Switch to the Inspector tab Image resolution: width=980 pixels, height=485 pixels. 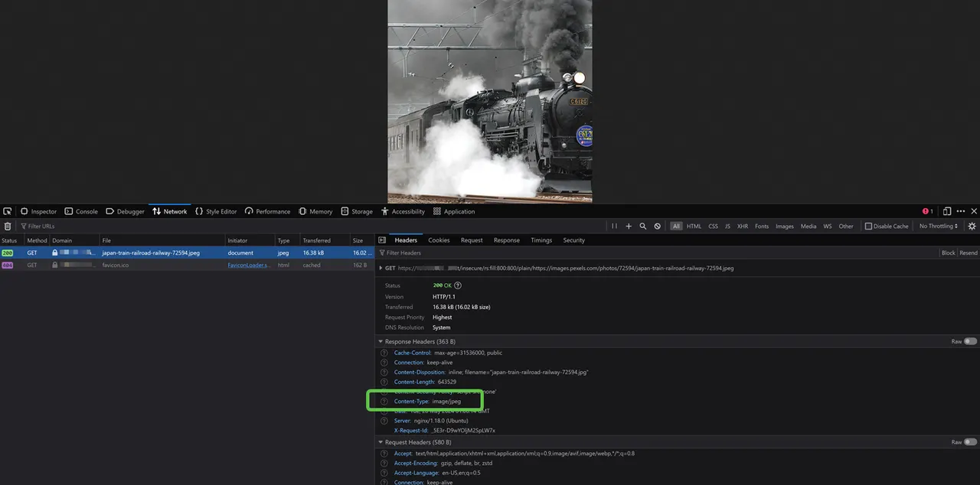39,211
